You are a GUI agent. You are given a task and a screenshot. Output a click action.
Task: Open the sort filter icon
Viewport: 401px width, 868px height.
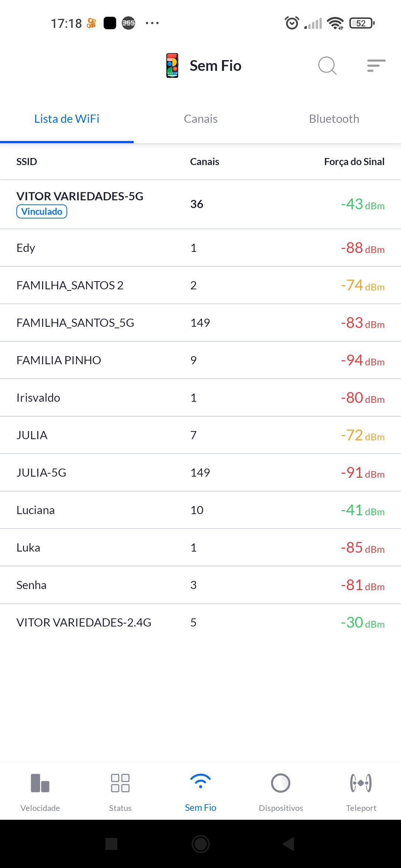pos(376,66)
